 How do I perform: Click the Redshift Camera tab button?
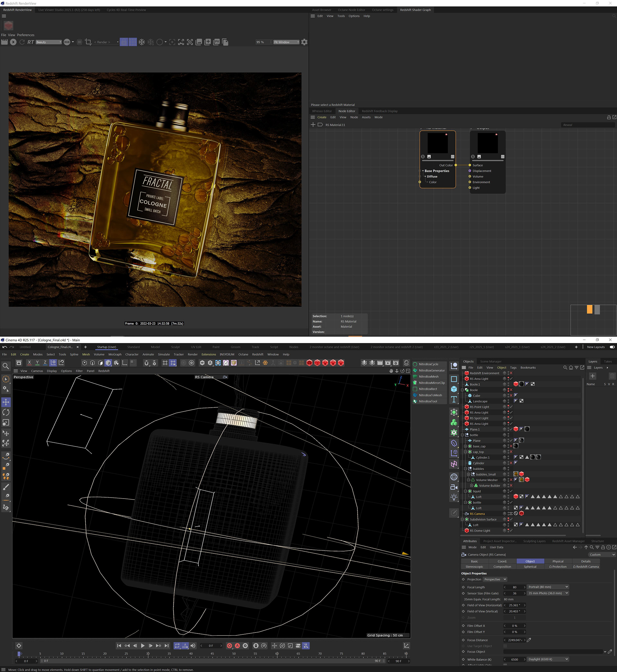pos(586,567)
